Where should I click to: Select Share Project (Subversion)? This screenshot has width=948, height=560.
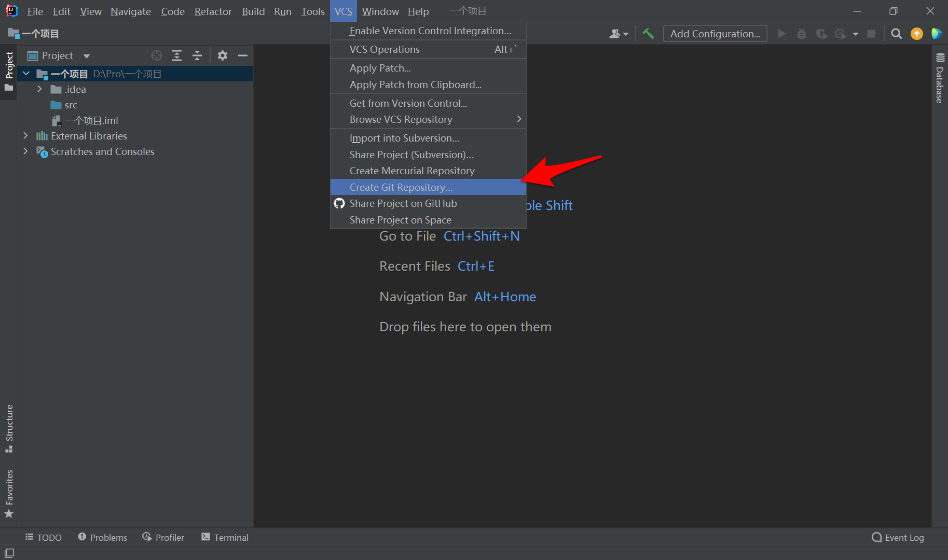point(428,155)
